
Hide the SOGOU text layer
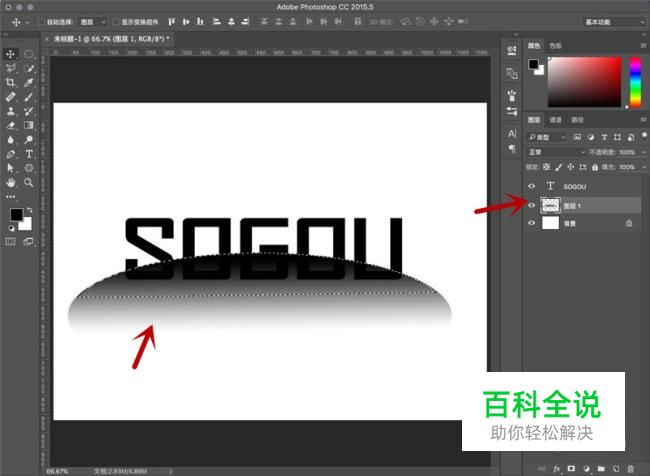tap(531, 186)
